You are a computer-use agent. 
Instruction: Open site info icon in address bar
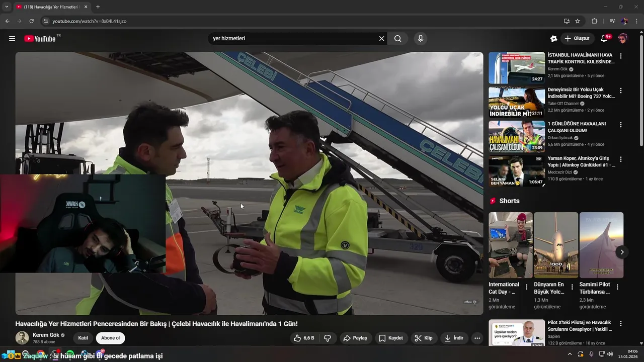click(x=45, y=21)
